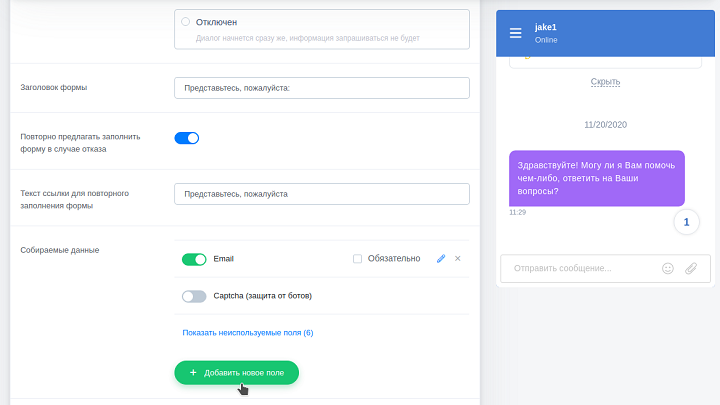Open the chat widget hamburger menu
Viewport: 720px width, 405px height.
[x=515, y=33]
